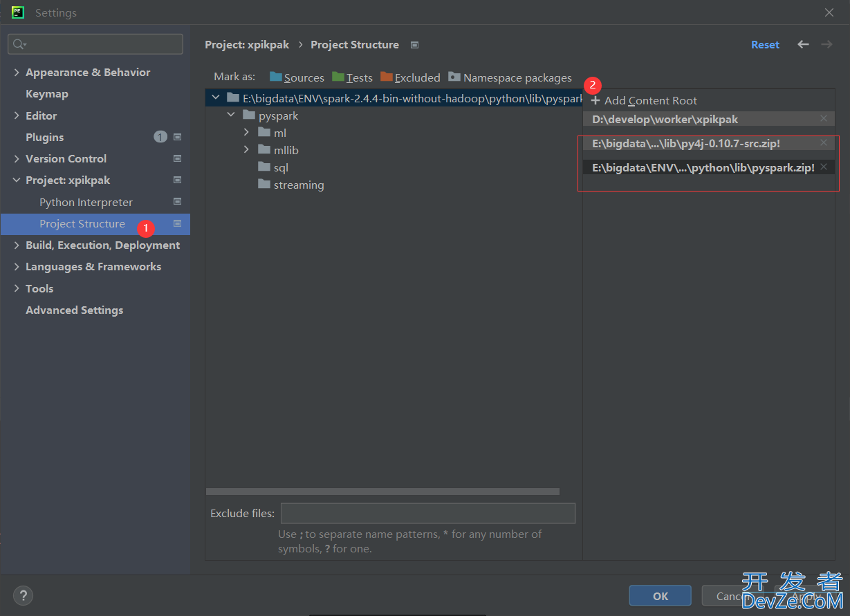The height and width of the screenshot is (616, 850).
Task: Click the tree horizontal scrollbar
Action: coord(382,492)
